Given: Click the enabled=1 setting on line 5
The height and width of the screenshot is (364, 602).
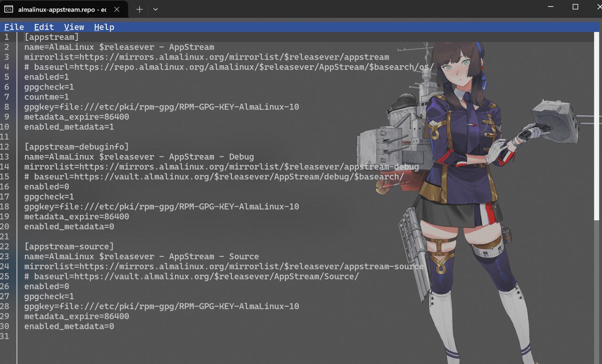Looking at the screenshot, I should 47,77.
